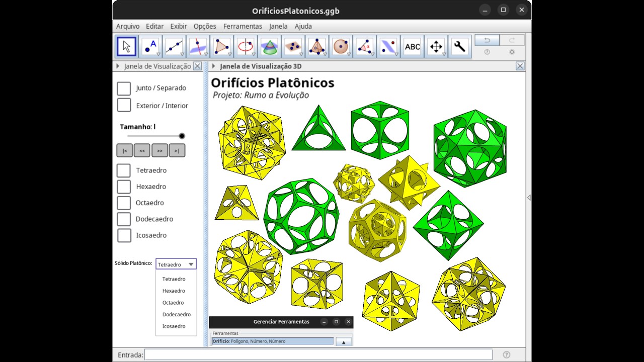The image size is (644, 362).
Task: Select the Intersect two surfaces cone tool
Action: pos(269,47)
